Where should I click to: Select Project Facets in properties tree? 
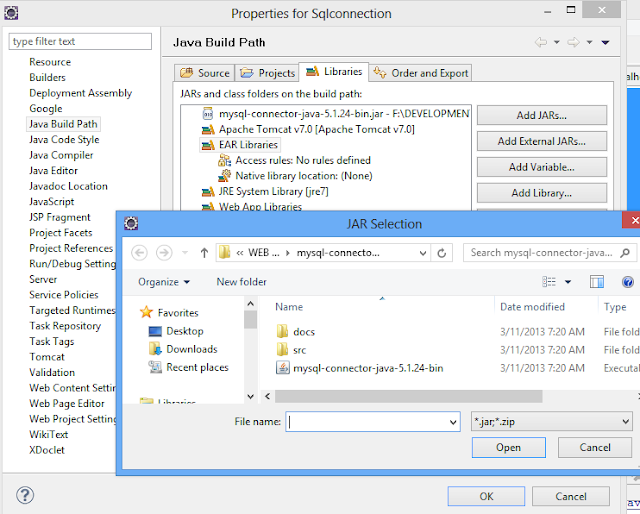61,233
